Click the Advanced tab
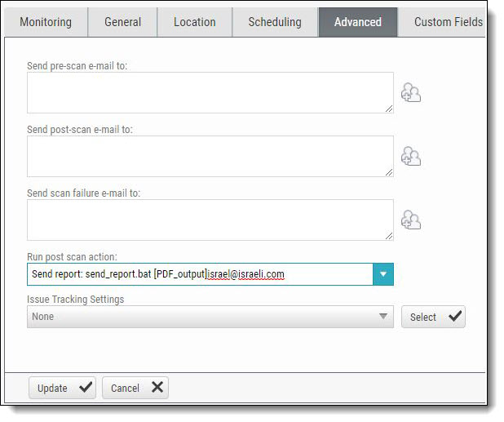The width and height of the screenshot is (504, 422). tap(357, 22)
